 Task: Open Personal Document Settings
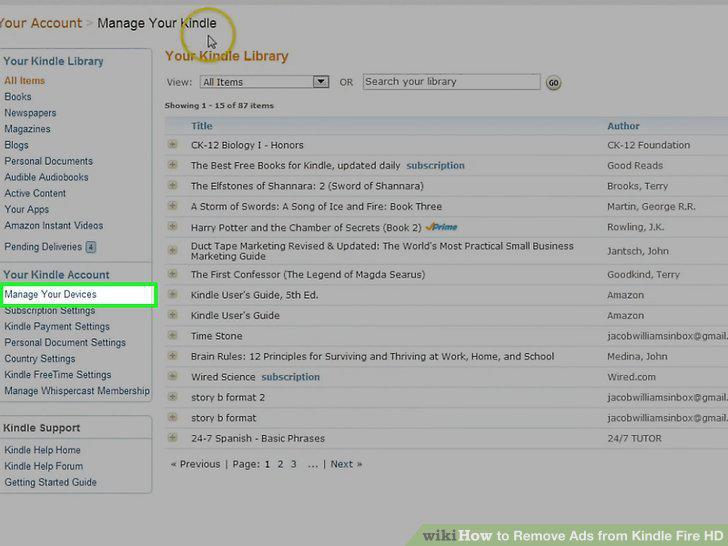pyautogui.click(x=65, y=343)
